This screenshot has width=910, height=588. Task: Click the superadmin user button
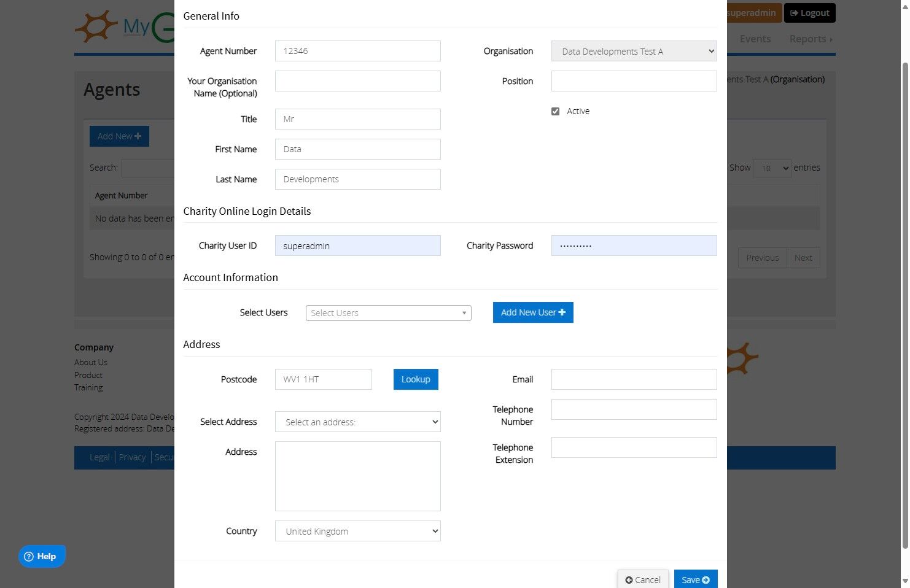click(x=752, y=13)
